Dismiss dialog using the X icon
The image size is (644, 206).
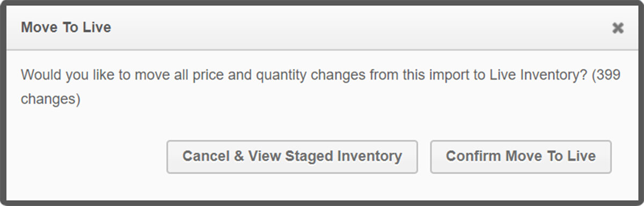tap(618, 28)
